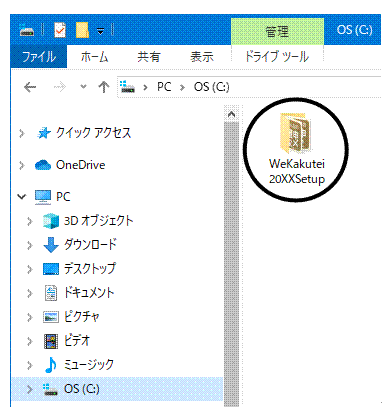Click the video filmstrip icon
Screen dimensions: 387x417
click(x=51, y=341)
